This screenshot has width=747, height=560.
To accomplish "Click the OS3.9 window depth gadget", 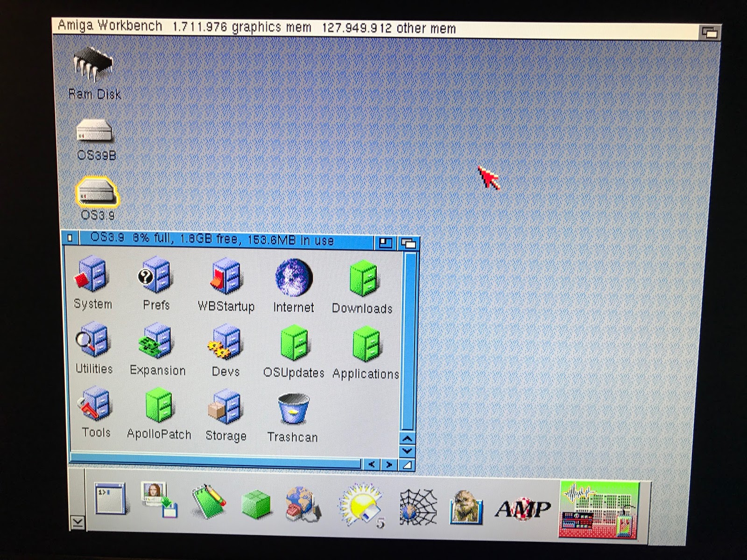I will click(409, 244).
